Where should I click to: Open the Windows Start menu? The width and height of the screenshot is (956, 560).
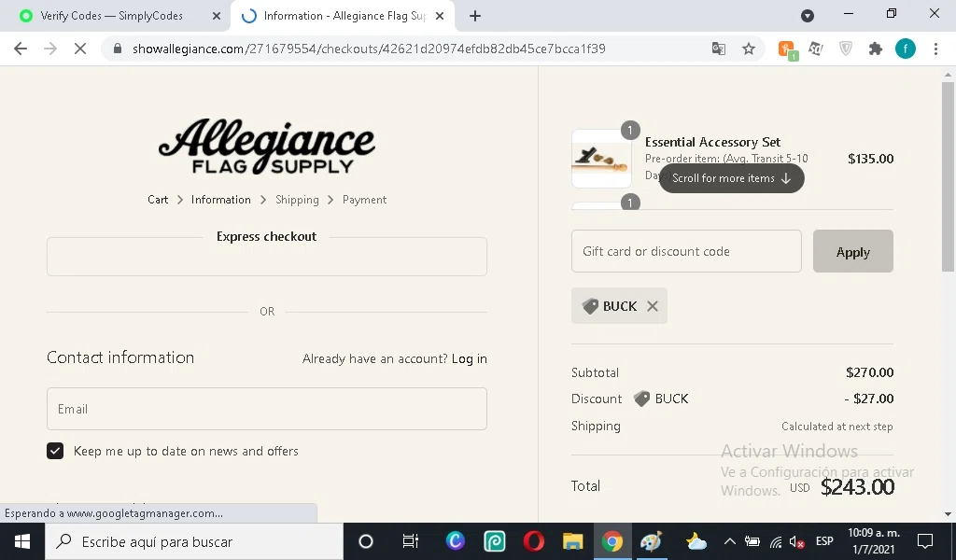click(x=22, y=541)
